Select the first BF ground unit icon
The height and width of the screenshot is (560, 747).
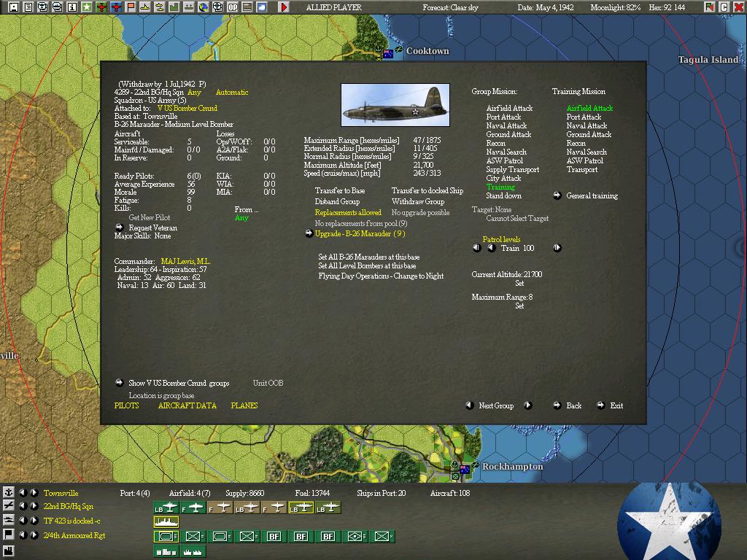pyautogui.click(x=274, y=537)
